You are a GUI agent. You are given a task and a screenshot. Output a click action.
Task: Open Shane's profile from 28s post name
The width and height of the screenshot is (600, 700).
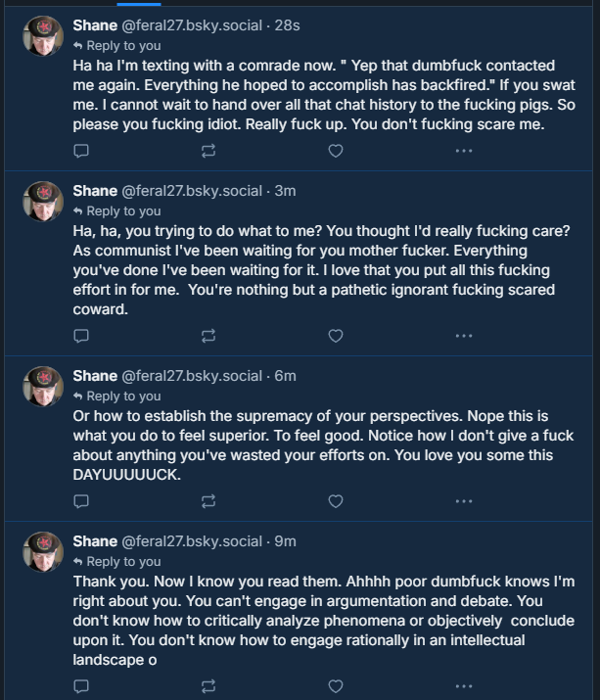point(95,25)
